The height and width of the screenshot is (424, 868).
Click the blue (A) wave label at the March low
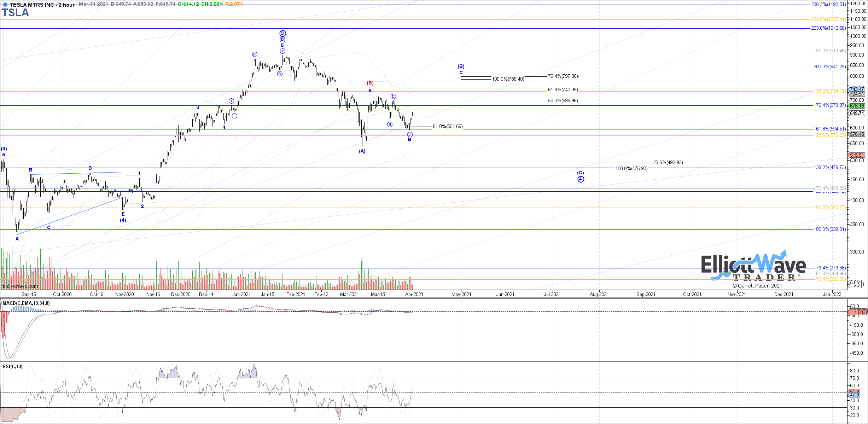click(362, 151)
